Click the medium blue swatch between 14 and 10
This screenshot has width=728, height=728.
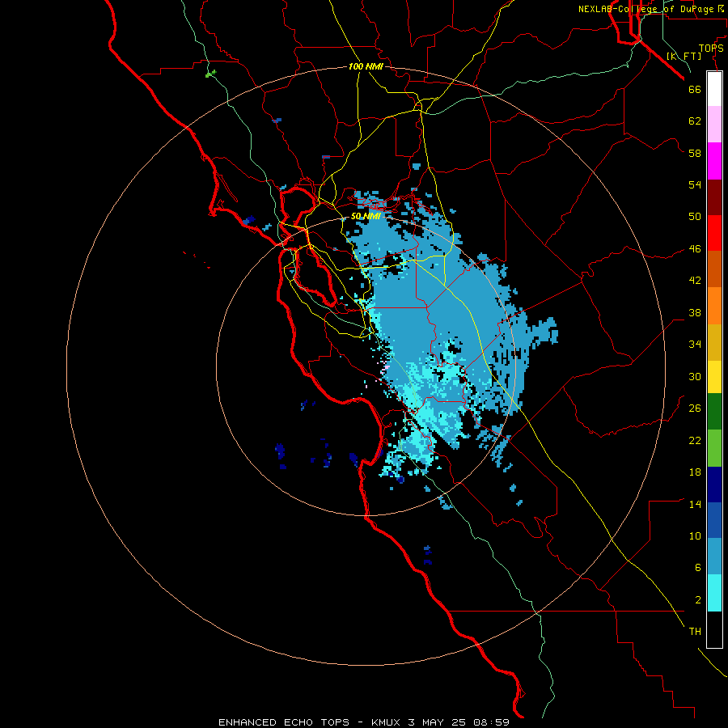[x=714, y=520]
